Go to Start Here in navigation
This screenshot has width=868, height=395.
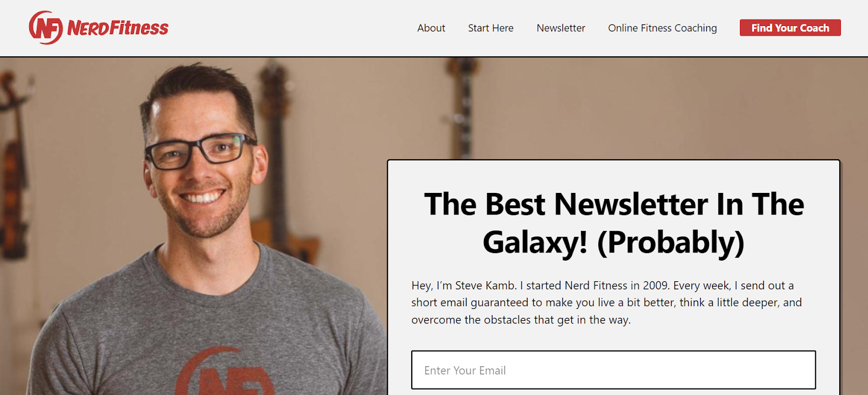[490, 28]
